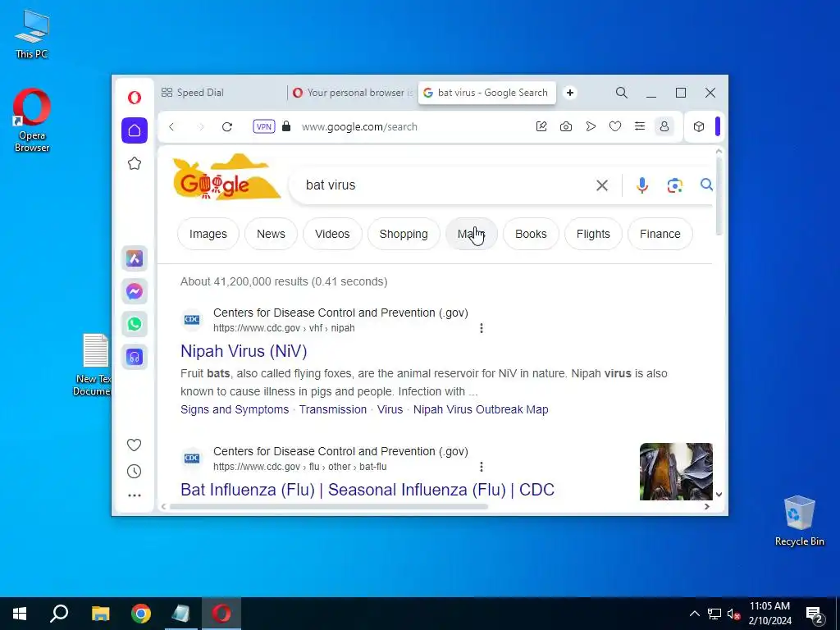Open the muted volume icon in the tray
840x630 pixels.
(734, 614)
